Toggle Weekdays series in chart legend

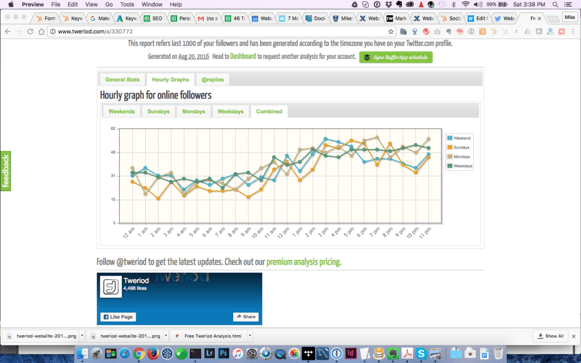click(x=459, y=166)
